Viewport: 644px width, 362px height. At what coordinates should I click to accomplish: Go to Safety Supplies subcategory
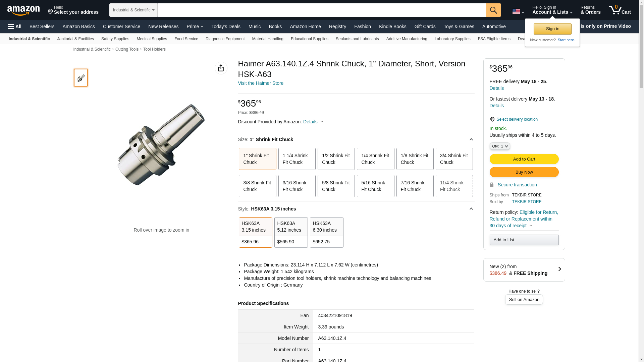pos(115,39)
